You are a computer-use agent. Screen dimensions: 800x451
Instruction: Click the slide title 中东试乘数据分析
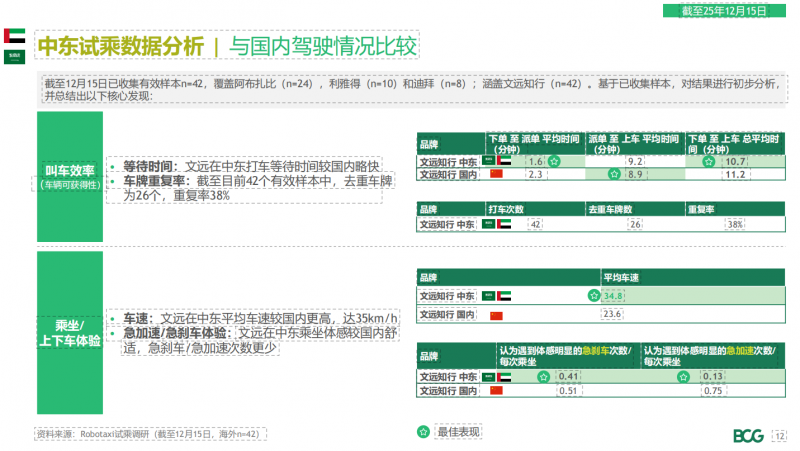(x=119, y=47)
